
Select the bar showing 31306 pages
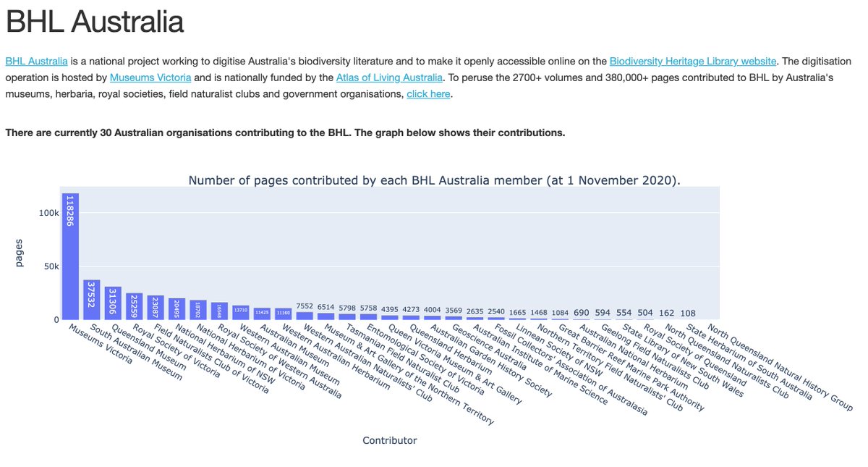(113, 303)
